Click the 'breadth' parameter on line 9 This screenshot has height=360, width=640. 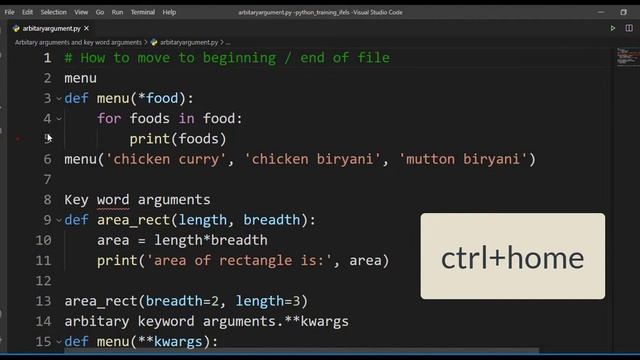(271, 220)
